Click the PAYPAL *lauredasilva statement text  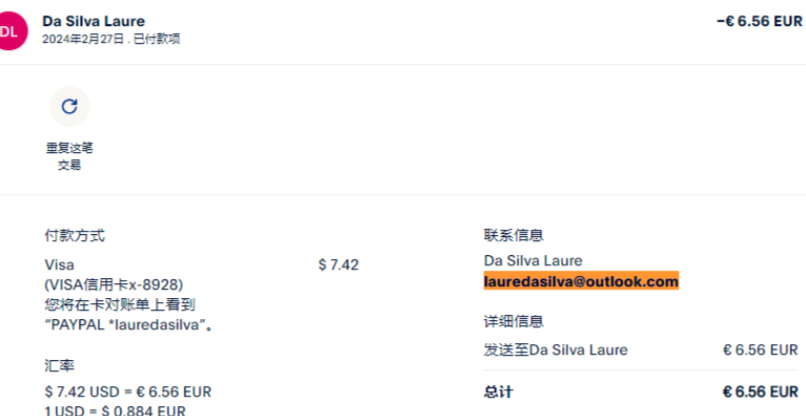click(x=128, y=325)
